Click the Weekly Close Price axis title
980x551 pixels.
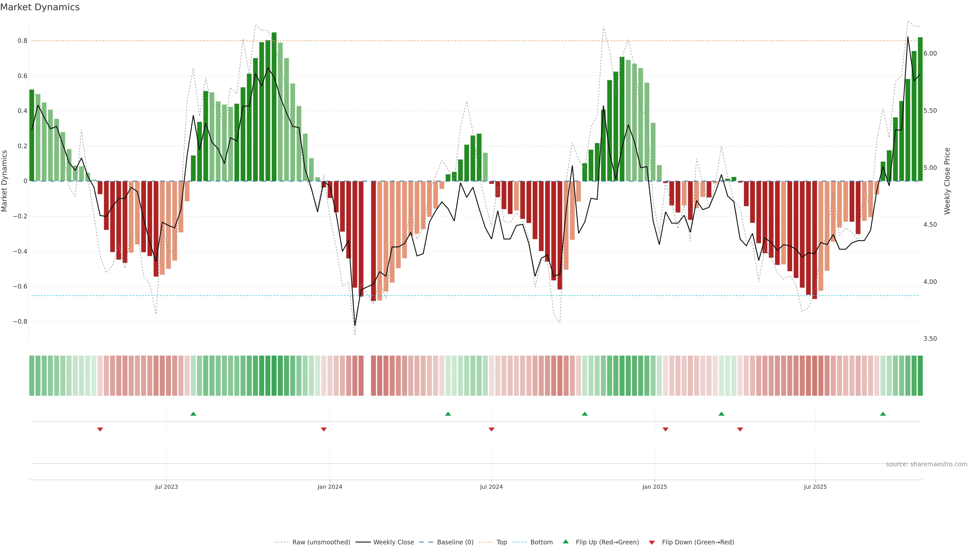tap(947, 181)
